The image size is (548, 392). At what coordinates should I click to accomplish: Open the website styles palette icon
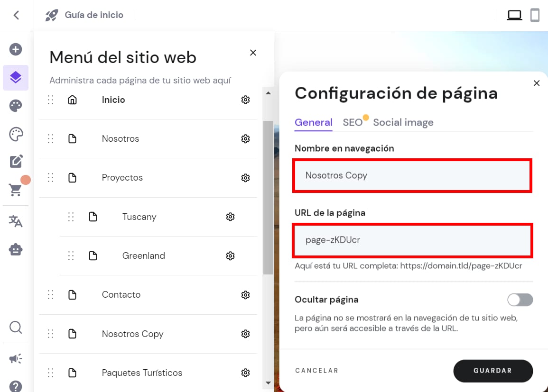click(16, 106)
